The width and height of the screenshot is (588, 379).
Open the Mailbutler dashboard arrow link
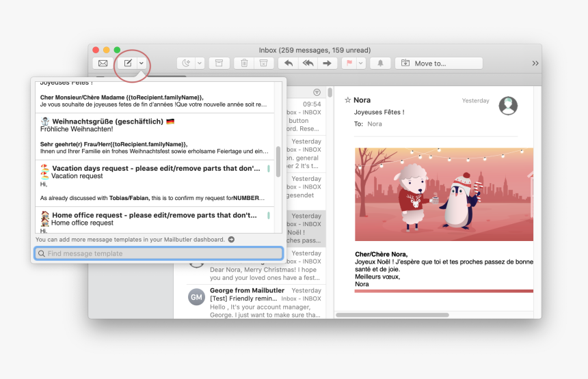(231, 239)
